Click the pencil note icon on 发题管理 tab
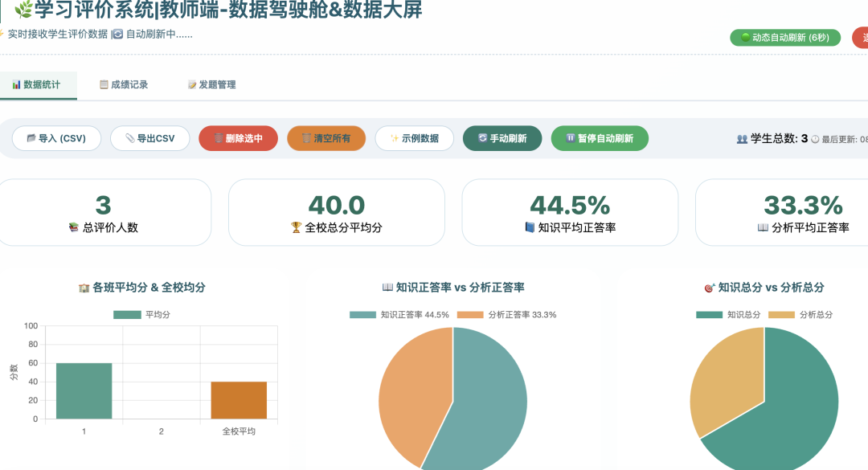Image resolution: width=868 pixels, height=470 pixels. point(192,84)
